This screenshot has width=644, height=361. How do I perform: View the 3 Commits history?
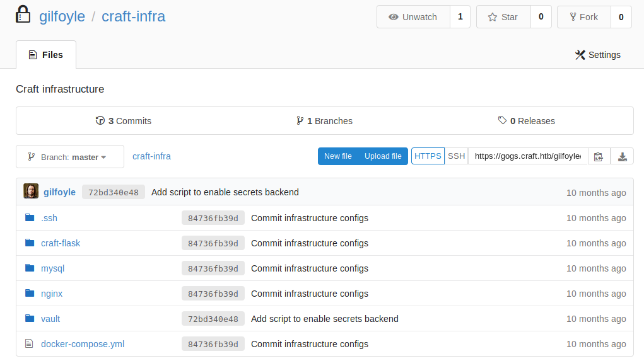(x=124, y=121)
